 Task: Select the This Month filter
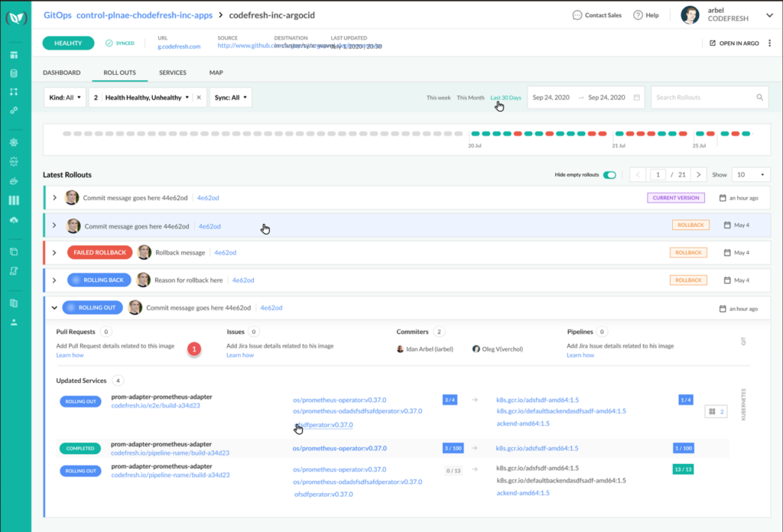470,98
